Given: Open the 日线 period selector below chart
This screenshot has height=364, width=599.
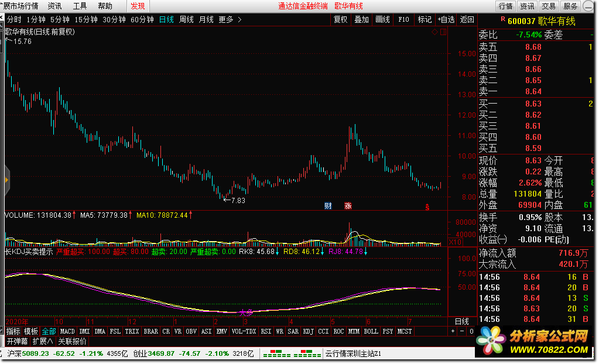Looking at the screenshot, I should click(x=462, y=321).
